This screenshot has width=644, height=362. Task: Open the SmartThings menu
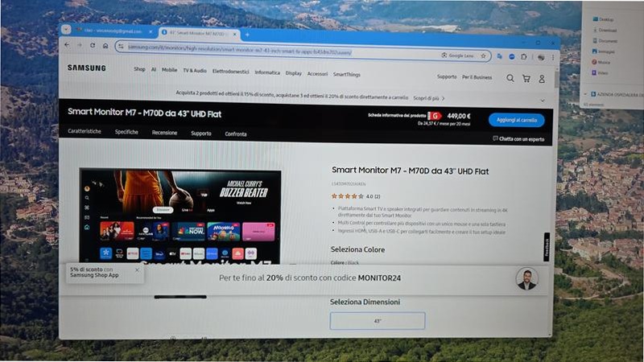click(x=347, y=74)
